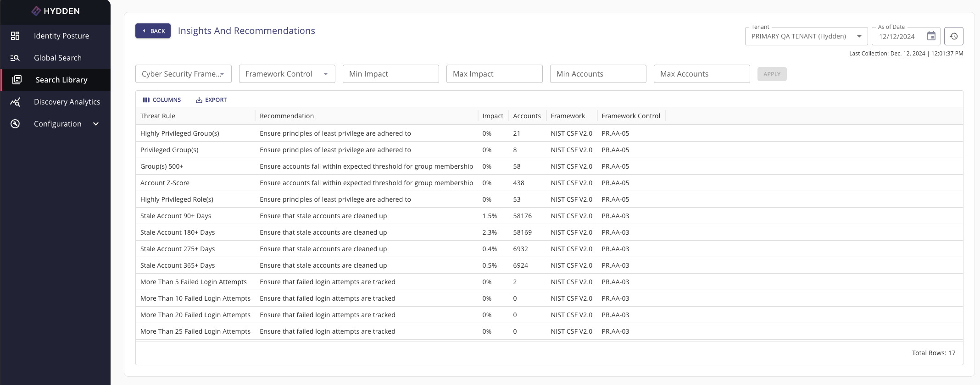Expand the Configuration menu chevron
Image resolution: width=980 pixels, height=385 pixels.
(x=96, y=124)
